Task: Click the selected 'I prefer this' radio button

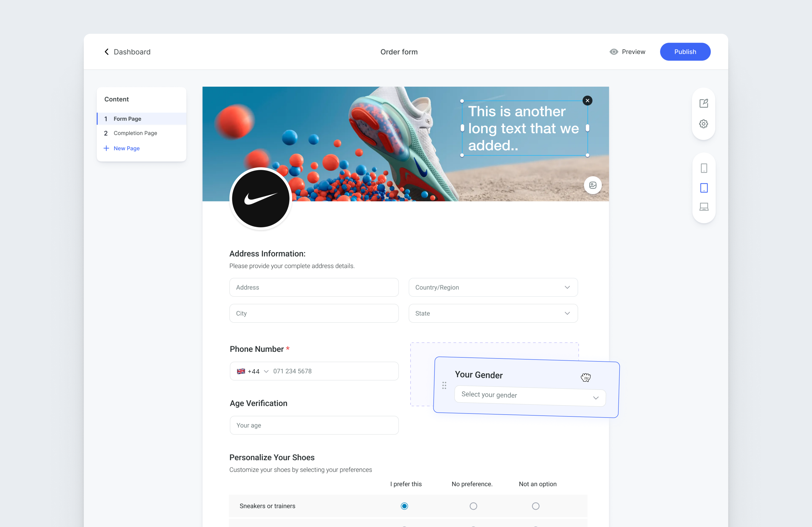Action: coord(404,506)
